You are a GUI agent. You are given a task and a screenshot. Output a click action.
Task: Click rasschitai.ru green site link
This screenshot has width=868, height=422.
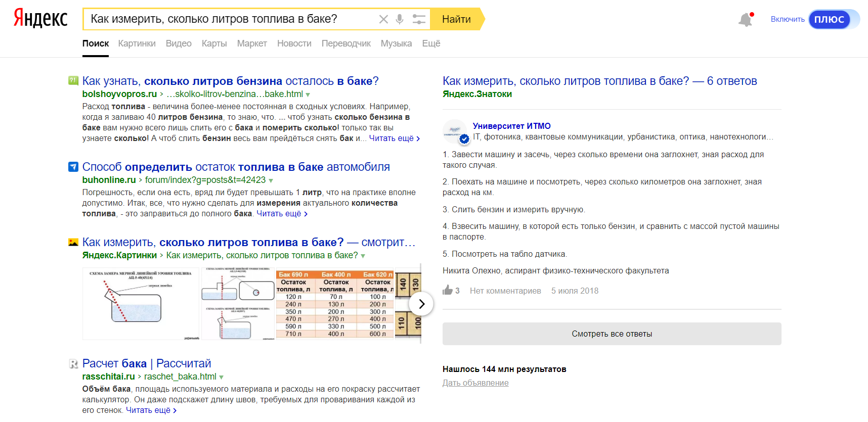(108, 377)
